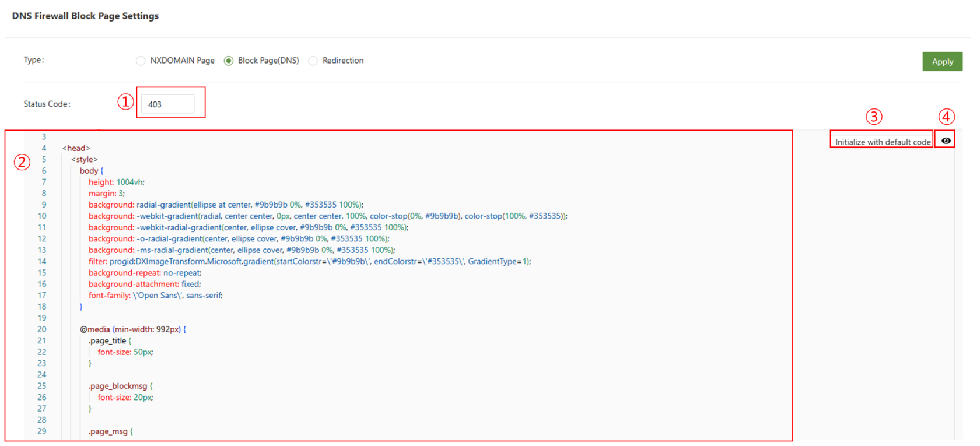Click the filter: progid gradient line
Screen dimensions: 980x446
click(309, 261)
